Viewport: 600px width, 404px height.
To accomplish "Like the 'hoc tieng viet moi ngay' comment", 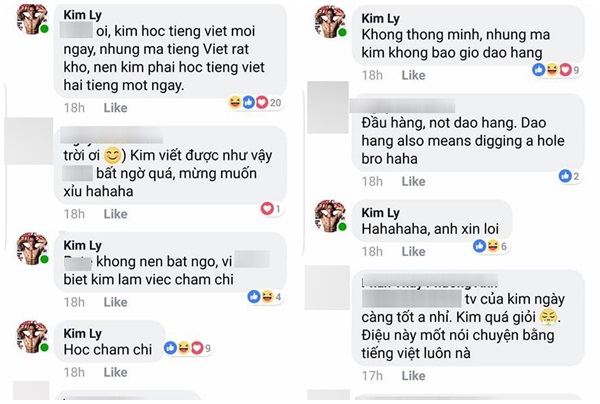I will [115, 107].
